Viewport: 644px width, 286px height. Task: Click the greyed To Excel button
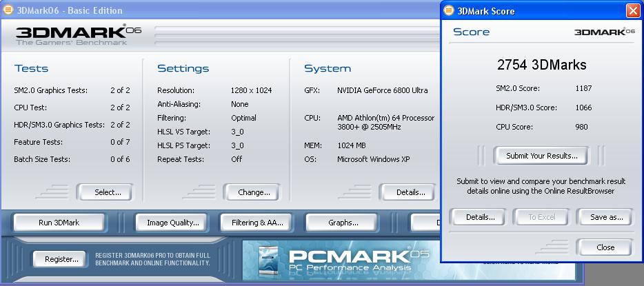click(541, 217)
